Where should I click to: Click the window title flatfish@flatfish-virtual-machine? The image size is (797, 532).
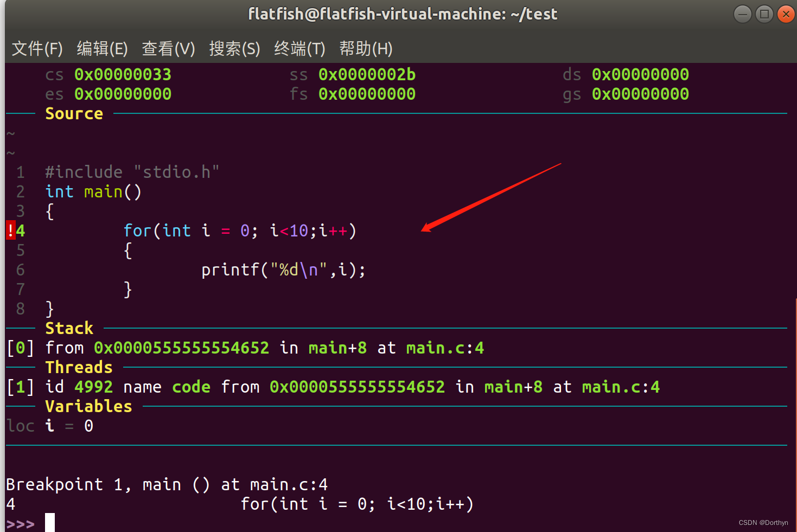[377, 14]
